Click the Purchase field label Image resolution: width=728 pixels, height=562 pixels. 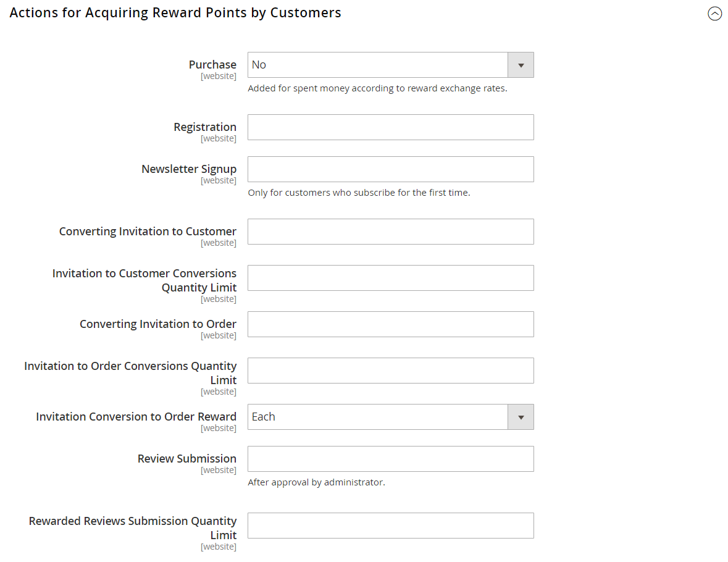212,65
